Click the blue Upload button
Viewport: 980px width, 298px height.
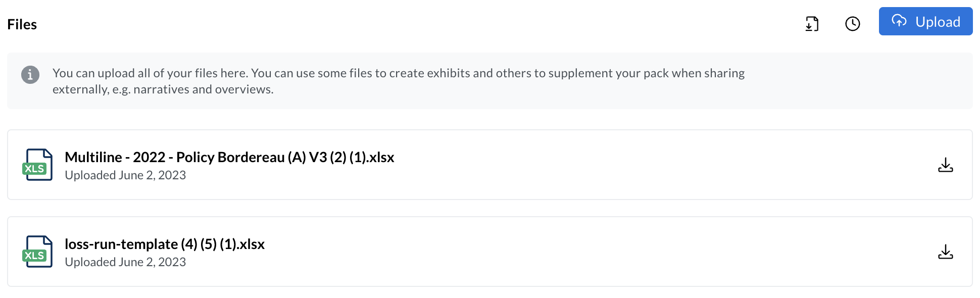coord(925,21)
